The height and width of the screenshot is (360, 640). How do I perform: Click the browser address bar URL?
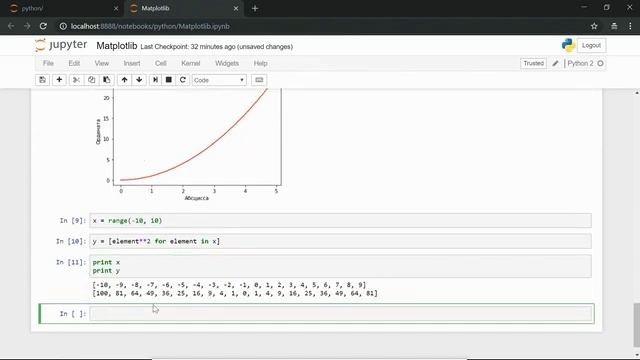coord(150,26)
